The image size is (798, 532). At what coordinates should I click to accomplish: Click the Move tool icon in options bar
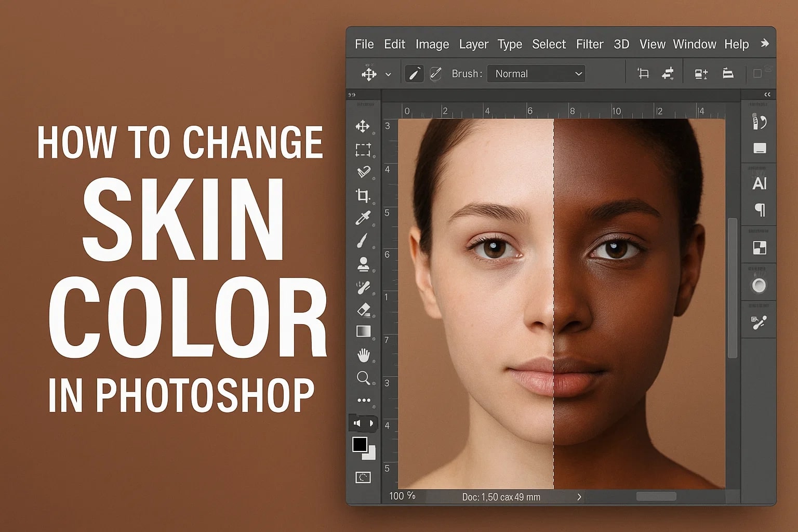(369, 74)
